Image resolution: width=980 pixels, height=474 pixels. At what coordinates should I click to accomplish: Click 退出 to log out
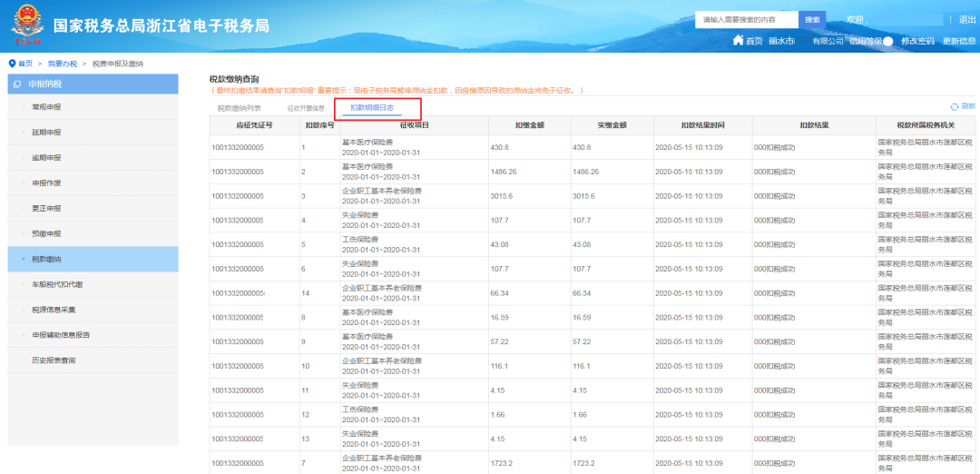click(967, 19)
